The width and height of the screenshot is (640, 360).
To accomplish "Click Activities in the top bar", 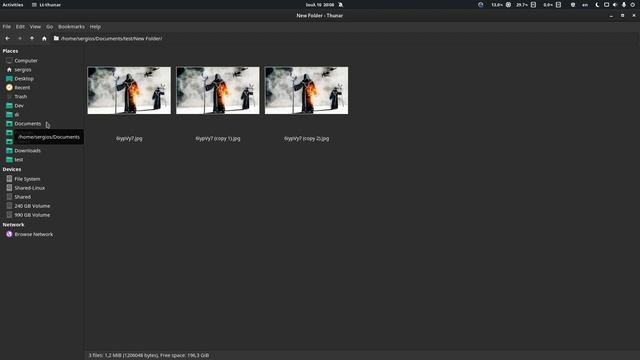I will tap(13, 5).
